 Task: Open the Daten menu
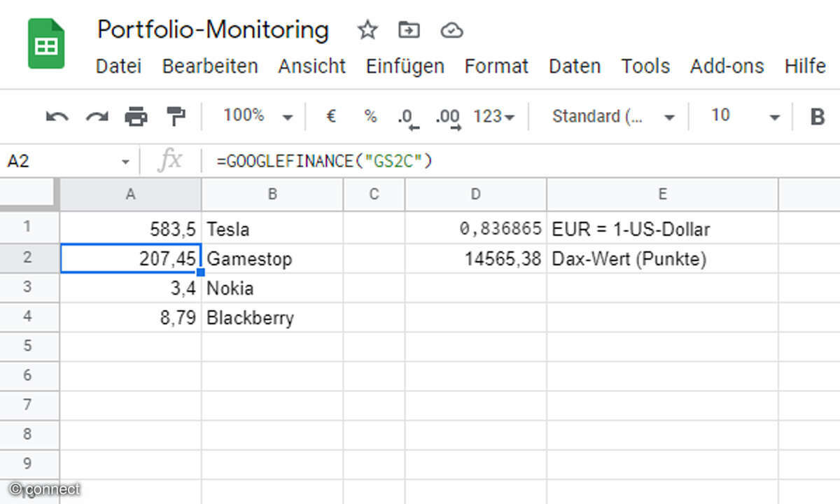click(x=575, y=66)
